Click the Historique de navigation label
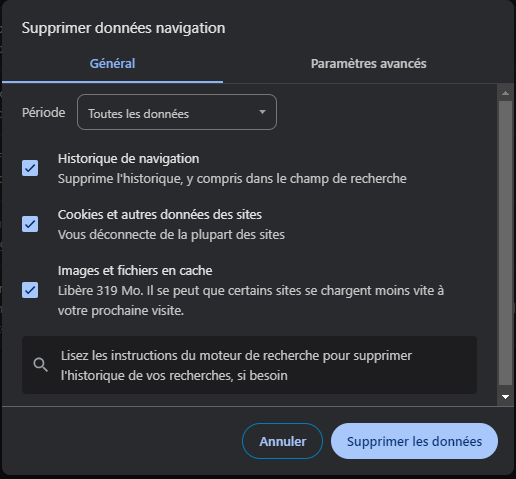516x479 pixels. coord(128,159)
